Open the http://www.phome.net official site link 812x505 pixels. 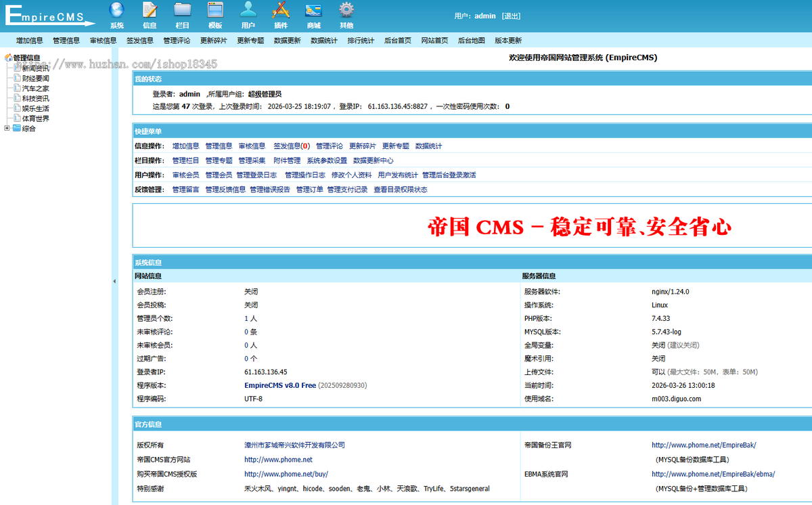[x=278, y=460]
